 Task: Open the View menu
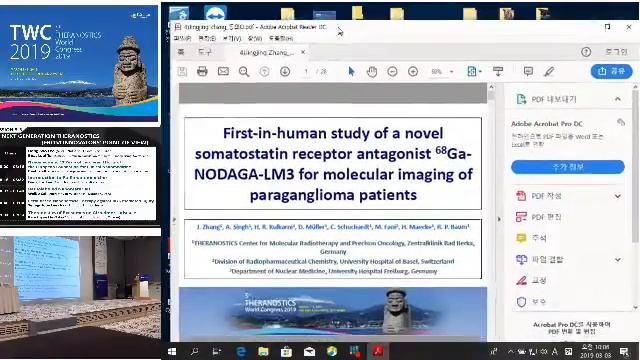point(232,38)
